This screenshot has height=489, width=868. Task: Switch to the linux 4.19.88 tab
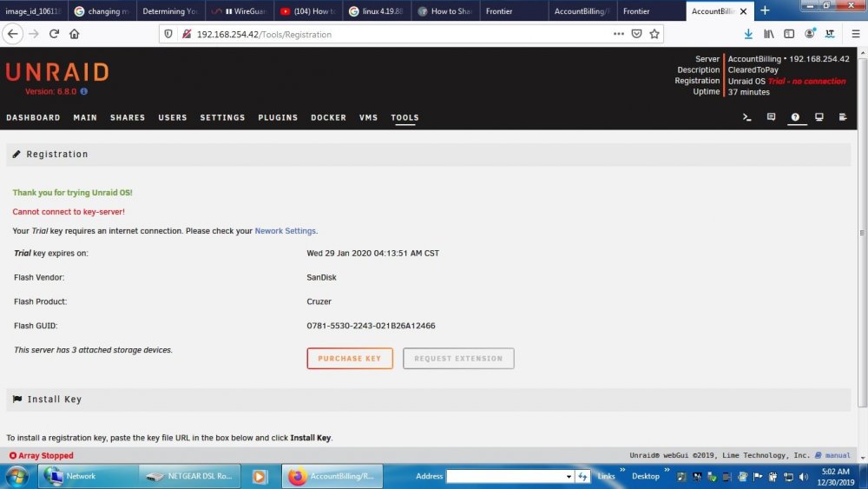377,11
